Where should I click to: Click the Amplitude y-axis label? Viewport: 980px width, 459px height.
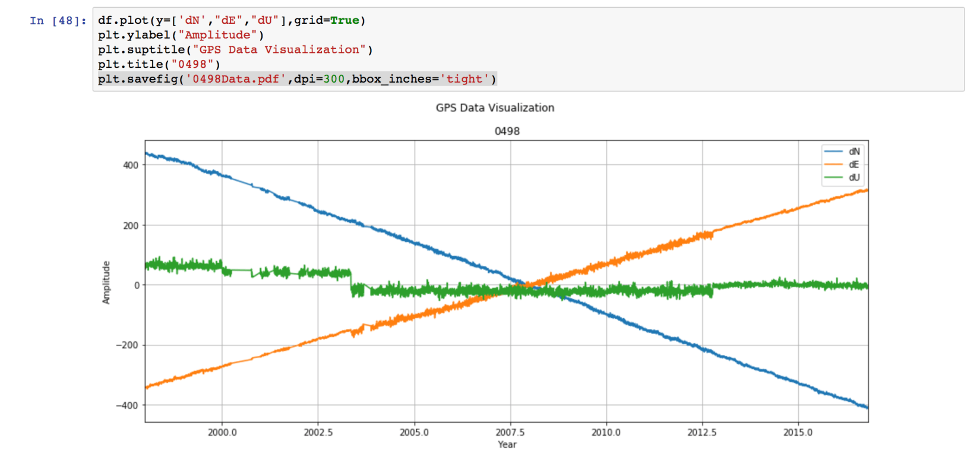click(x=106, y=282)
